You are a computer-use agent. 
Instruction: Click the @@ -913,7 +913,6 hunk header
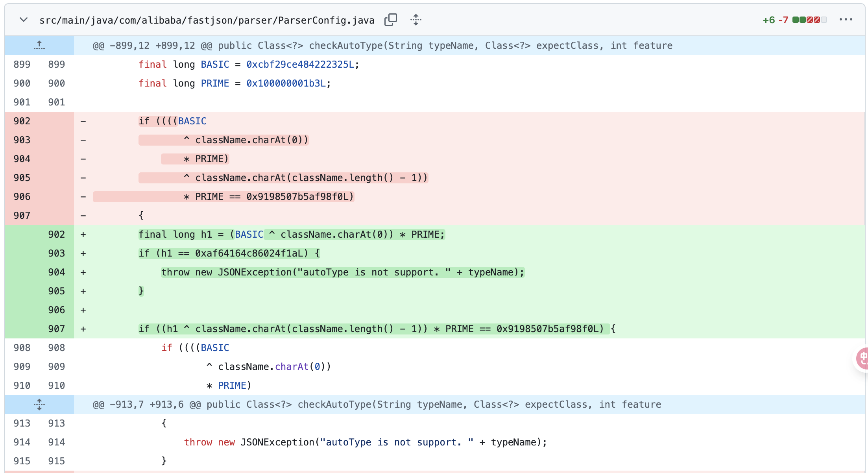point(377,405)
